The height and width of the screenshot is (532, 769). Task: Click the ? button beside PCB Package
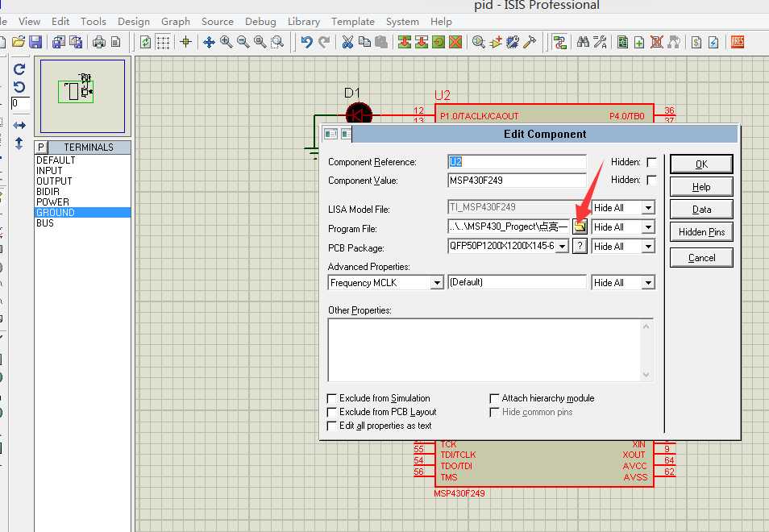click(x=580, y=246)
